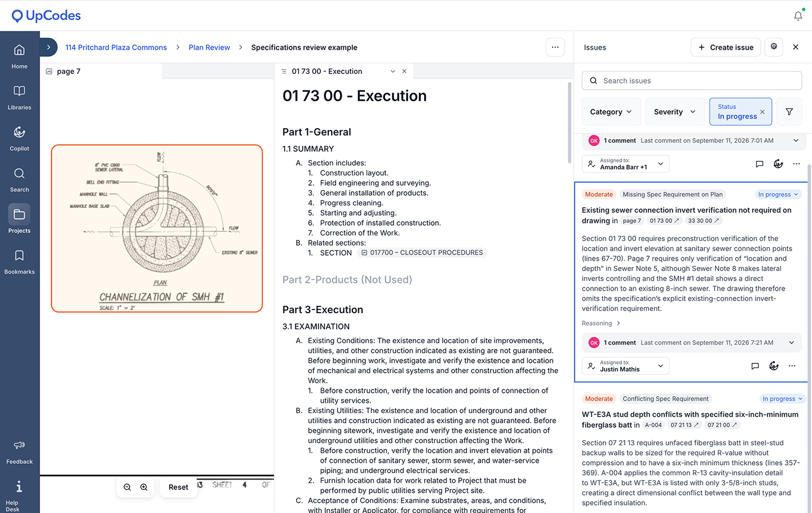This screenshot has height=513, width=812.
Task: Select the Channelization of SMH #1 drawing
Action: 157,229
